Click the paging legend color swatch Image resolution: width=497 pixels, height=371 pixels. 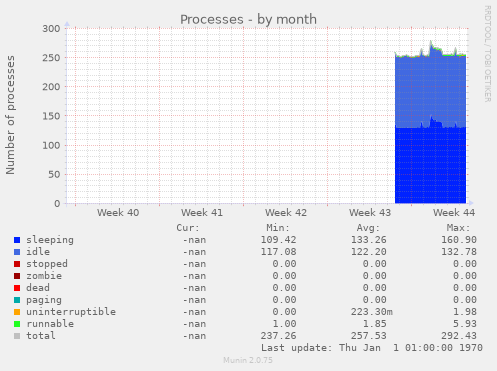tap(17, 300)
